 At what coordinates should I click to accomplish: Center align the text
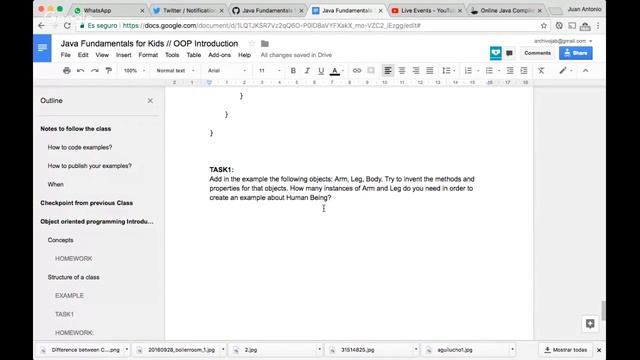[x=402, y=71]
